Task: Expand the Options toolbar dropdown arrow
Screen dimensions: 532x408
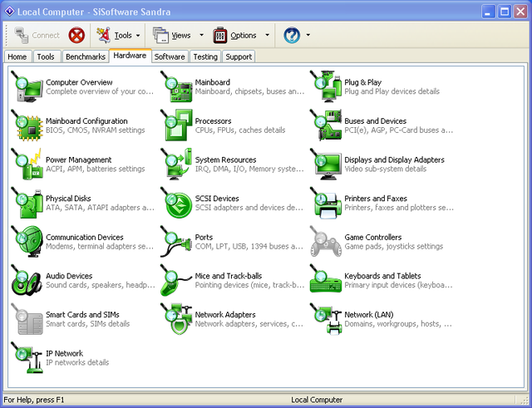Action: 268,35
